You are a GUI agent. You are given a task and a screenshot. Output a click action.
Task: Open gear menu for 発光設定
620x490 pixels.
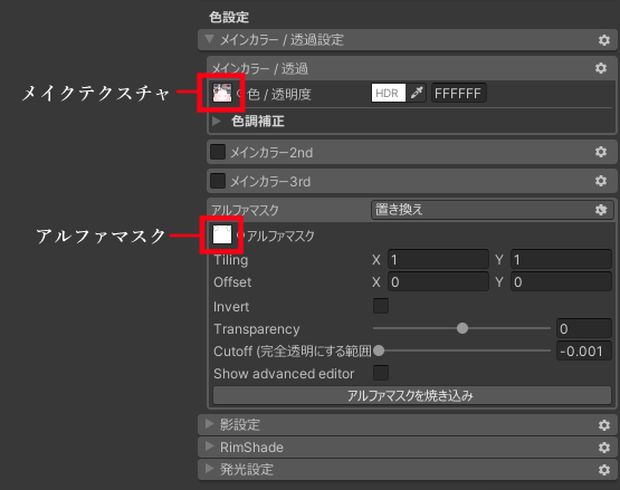pyautogui.click(x=604, y=469)
